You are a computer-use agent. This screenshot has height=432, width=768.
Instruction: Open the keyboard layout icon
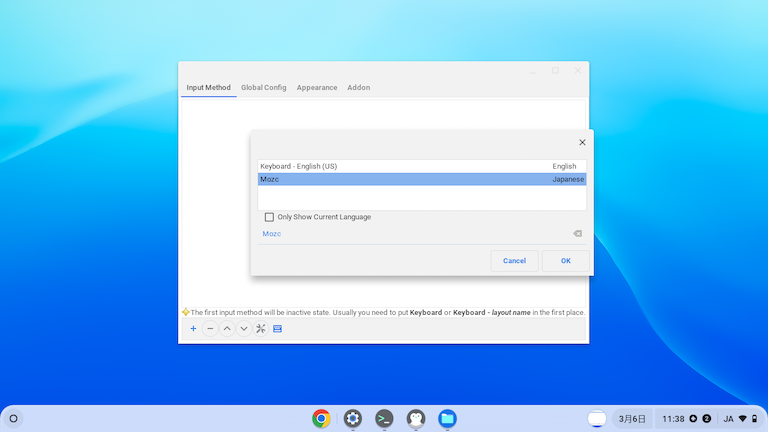(278, 329)
